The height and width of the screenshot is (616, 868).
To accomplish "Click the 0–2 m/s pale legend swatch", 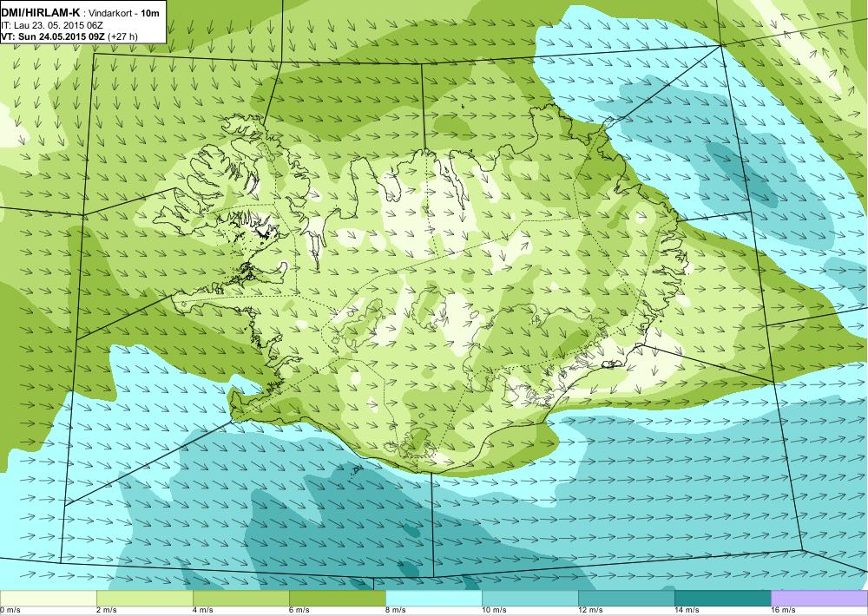I will click(48, 599).
